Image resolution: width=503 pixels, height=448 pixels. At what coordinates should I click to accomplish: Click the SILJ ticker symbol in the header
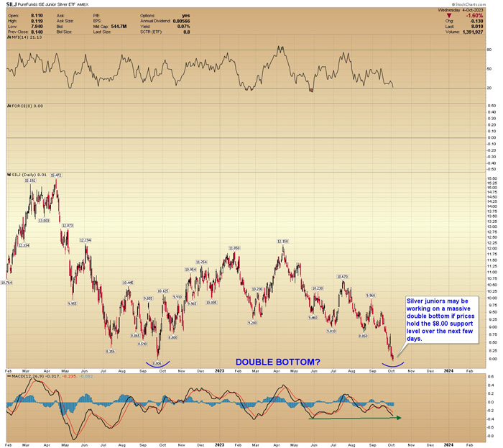point(11,4)
